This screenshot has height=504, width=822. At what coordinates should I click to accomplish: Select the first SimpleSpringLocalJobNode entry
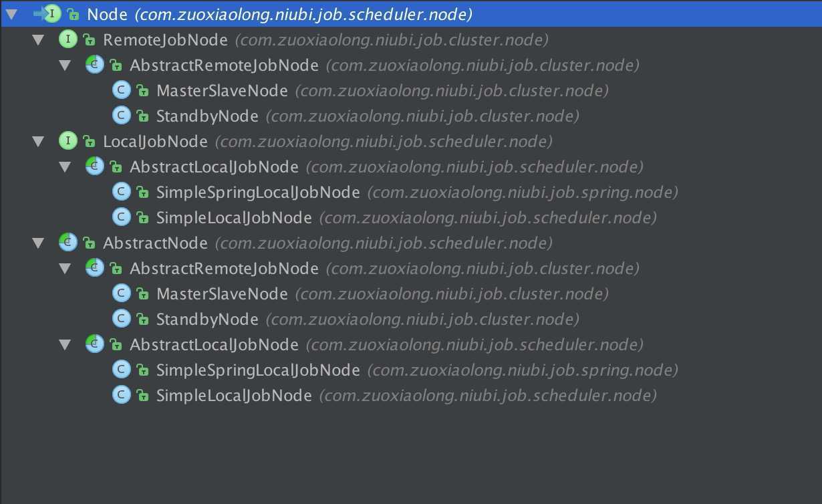point(258,193)
